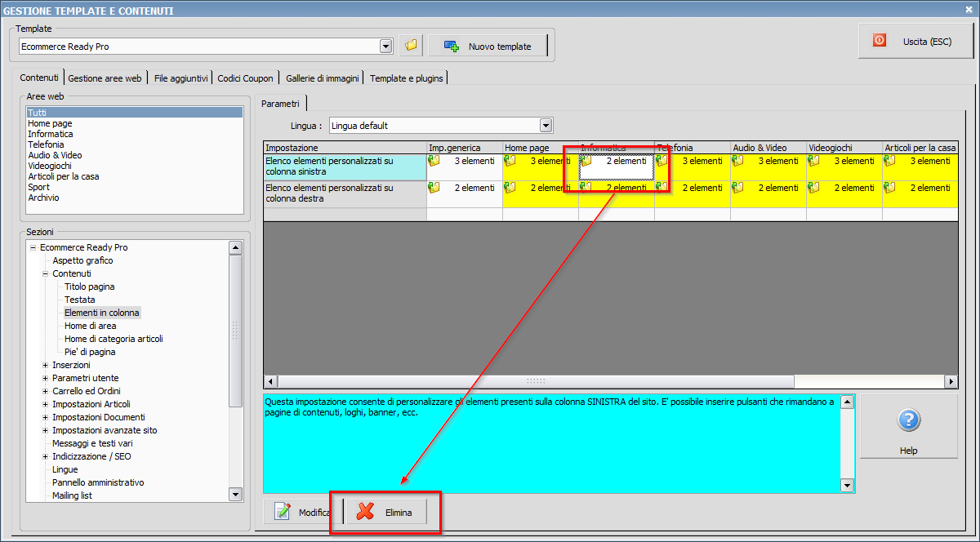This screenshot has height=542, width=980.
Task: Open the Codici Coupon tab
Action: click(245, 78)
